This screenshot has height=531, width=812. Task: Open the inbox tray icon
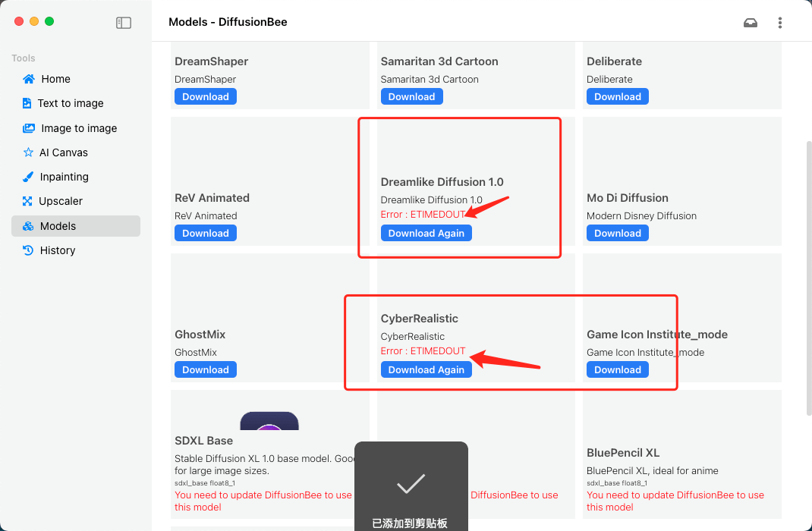click(751, 23)
